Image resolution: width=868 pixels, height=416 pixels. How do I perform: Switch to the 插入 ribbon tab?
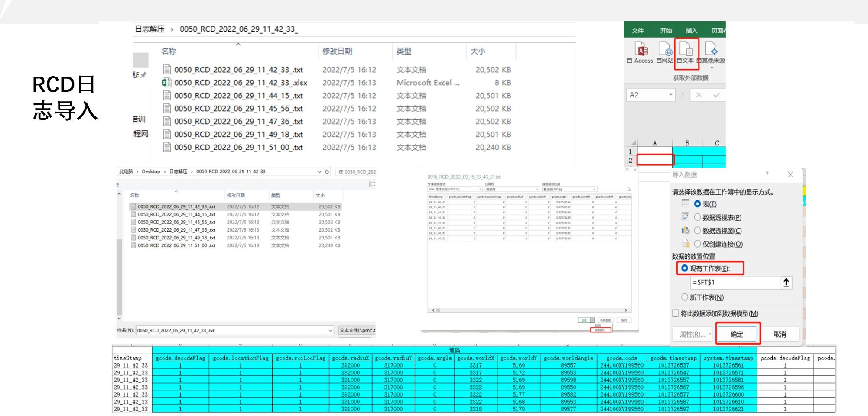691,31
